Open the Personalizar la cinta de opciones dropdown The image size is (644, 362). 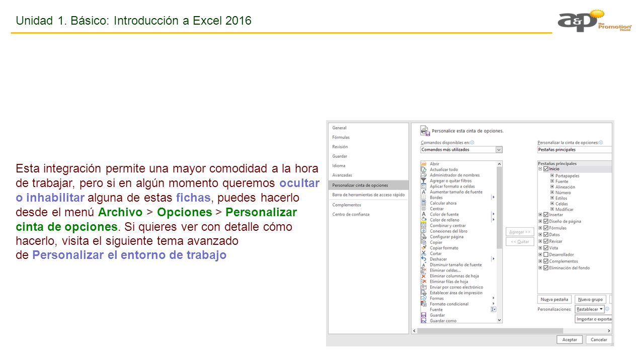pyautogui.click(x=575, y=149)
